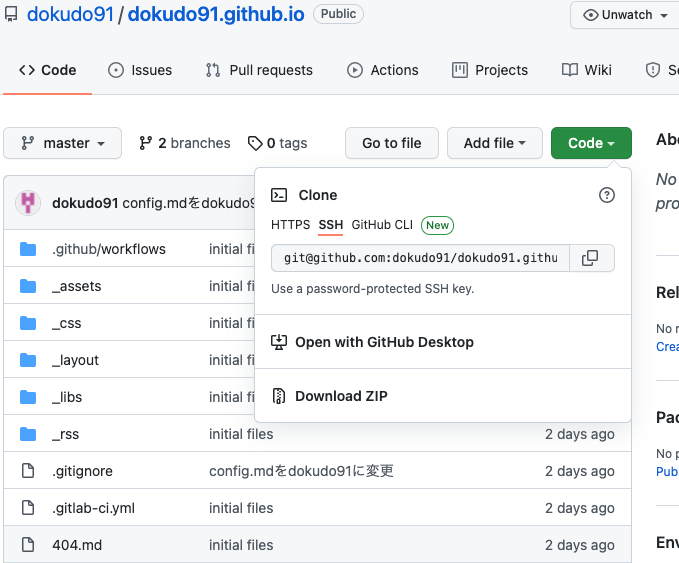Open the Unwatch dropdown
679x563 pixels.
(x=625, y=15)
